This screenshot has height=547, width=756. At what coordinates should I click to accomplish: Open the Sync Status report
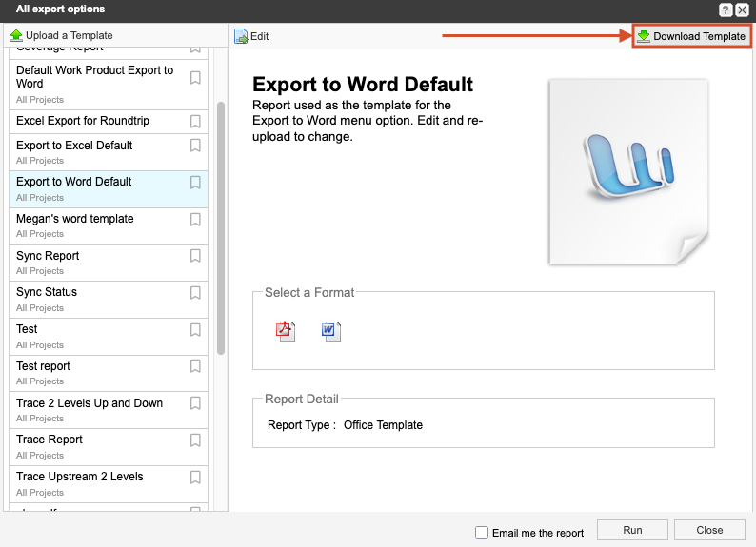pos(47,292)
